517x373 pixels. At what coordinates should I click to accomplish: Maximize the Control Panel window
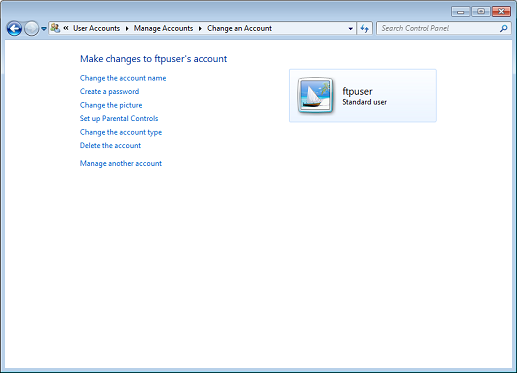pos(480,12)
